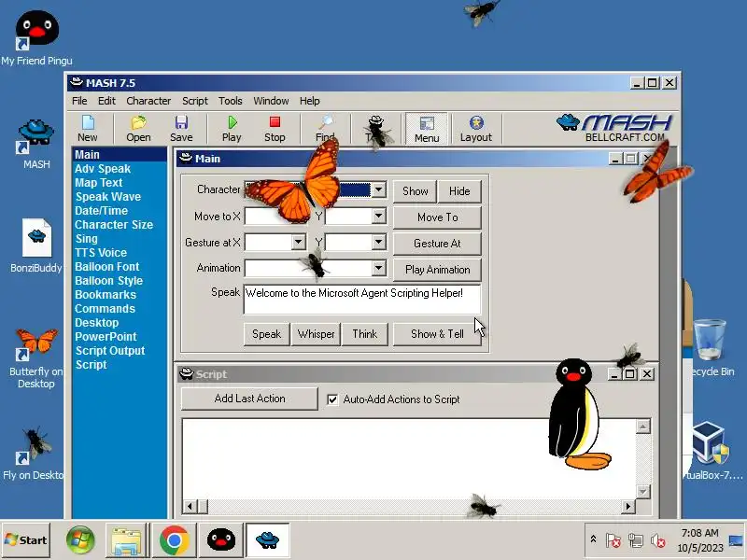This screenshot has width=747, height=560.
Task: Select the BonziBuddy desktop file icon
Action: point(36,245)
